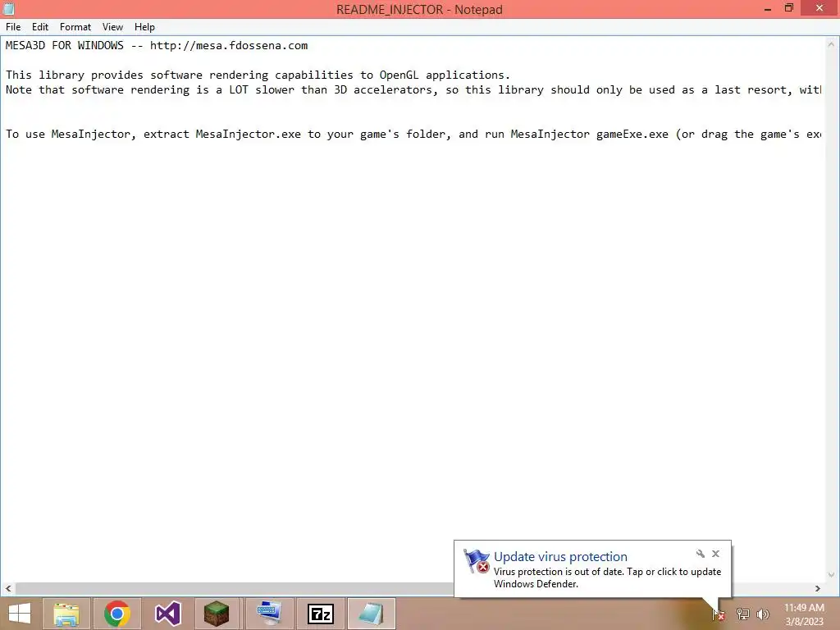840x630 pixels.
Task: Click the Notepad icon in title bar
Action: pos(8,9)
